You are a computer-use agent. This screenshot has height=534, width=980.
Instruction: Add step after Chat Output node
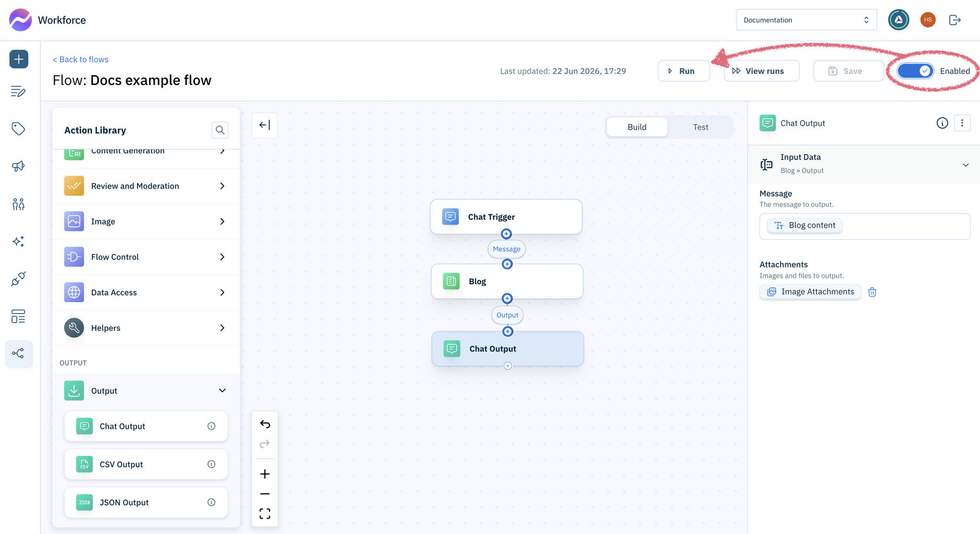pos(508,366)
